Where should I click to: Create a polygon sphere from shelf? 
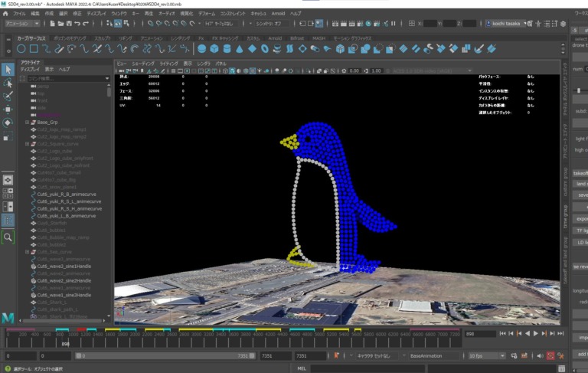[202, 49]
